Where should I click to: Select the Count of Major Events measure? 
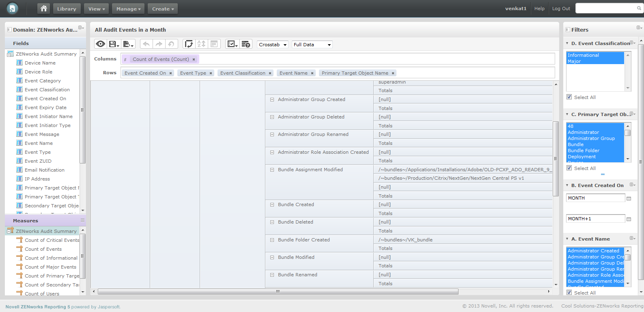[50, 267]
